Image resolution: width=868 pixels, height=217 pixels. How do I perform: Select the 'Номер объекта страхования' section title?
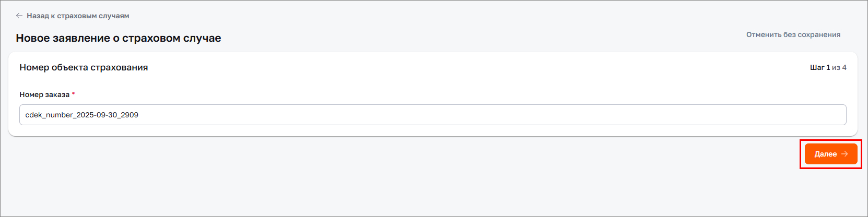point(84,67)
